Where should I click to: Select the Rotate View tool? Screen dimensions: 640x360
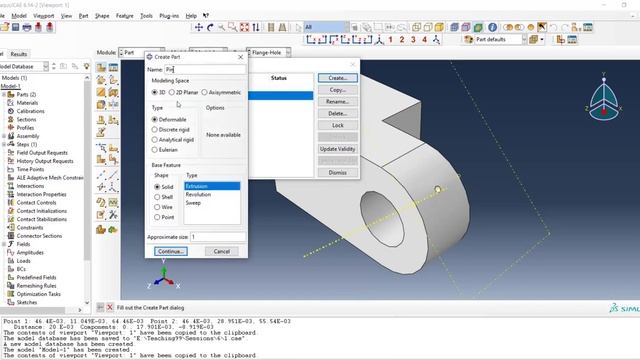pos(210,27)
